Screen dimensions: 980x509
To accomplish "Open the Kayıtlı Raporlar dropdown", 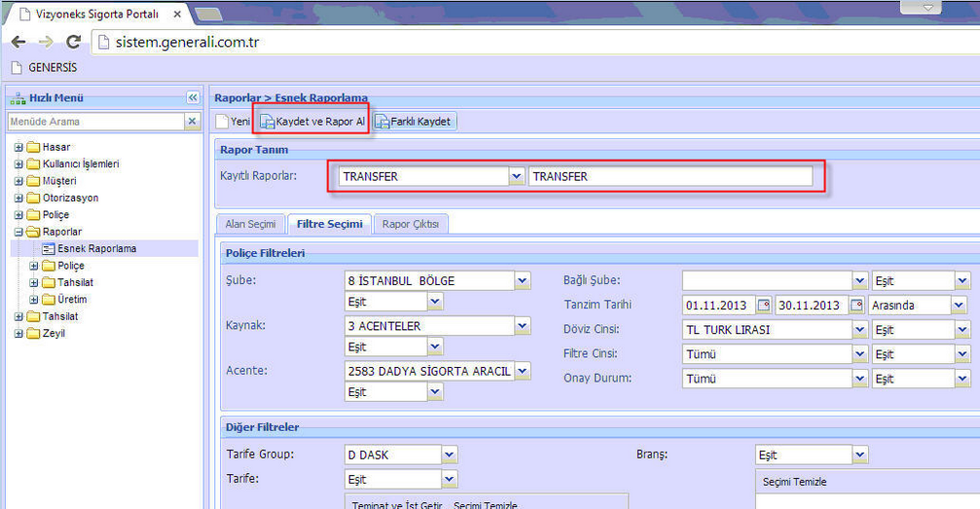I will (x=517, y=177).
